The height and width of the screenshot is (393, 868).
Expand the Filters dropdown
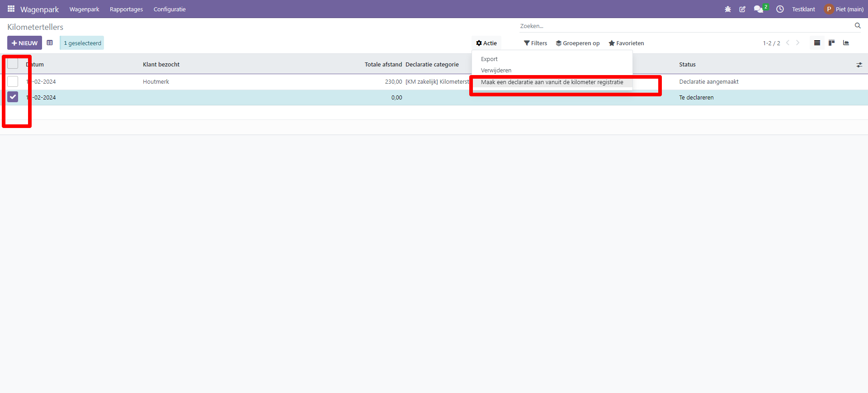[535, 43]
